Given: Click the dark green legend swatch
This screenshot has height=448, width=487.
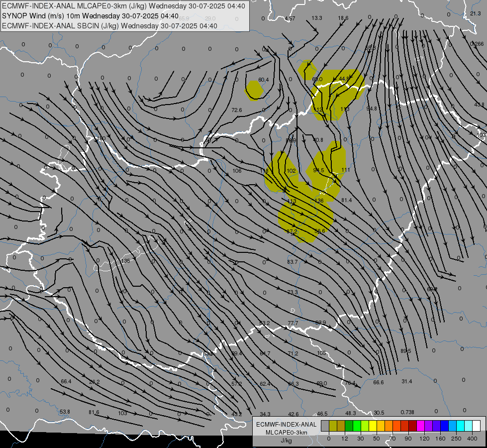Looking at the screenshot, I should click(349, 426).
